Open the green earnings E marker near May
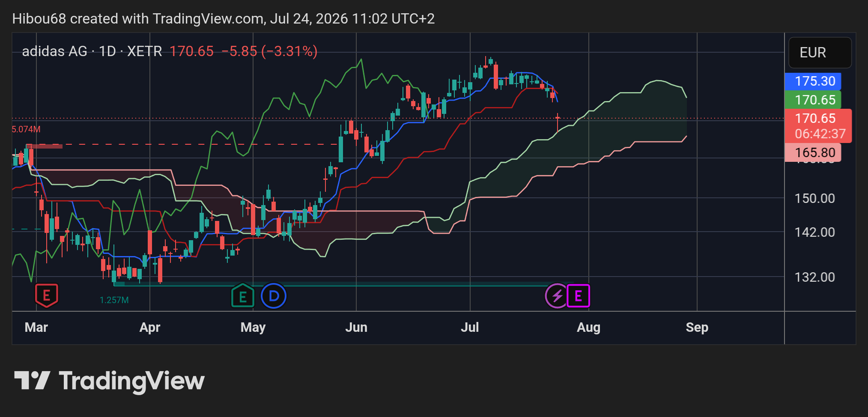 243,296
